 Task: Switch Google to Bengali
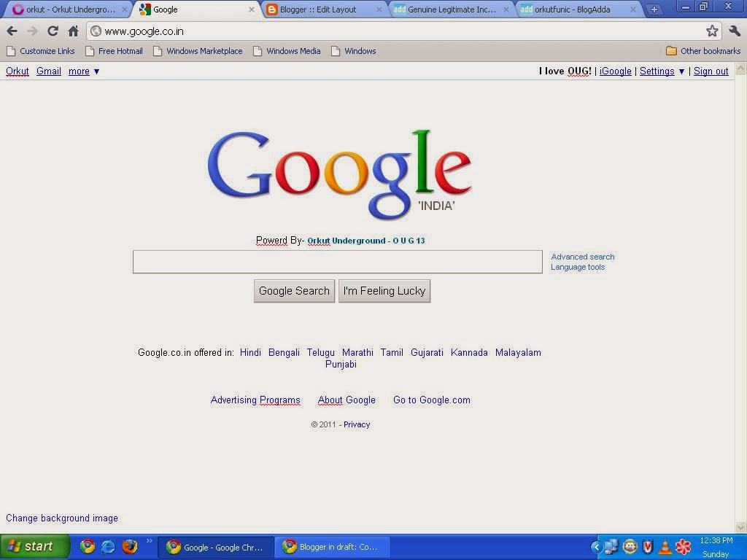284,352
